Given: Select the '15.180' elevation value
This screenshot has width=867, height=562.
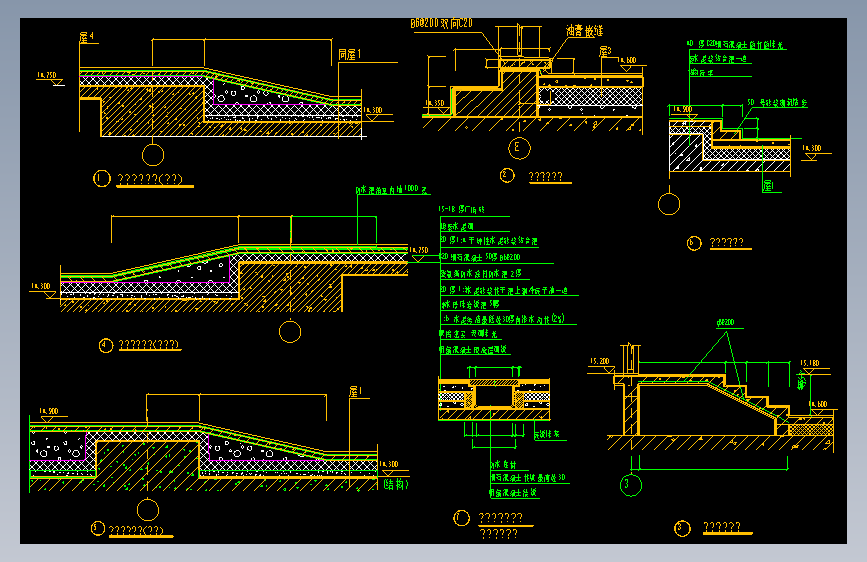Looking at the screenshot, I should coord(809,363).
